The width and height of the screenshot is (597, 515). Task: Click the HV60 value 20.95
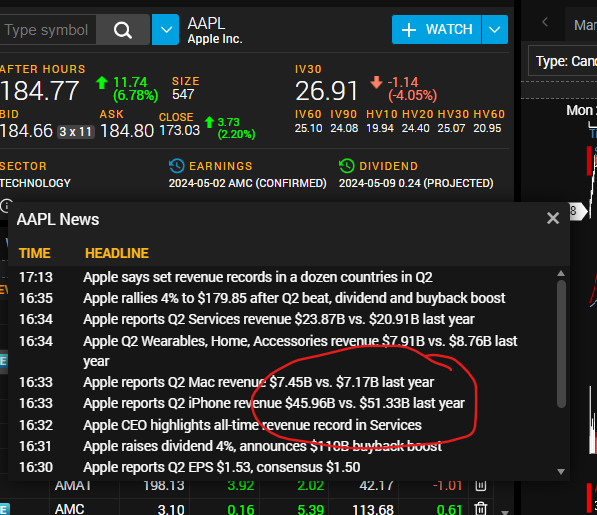(x=487, y=128)
